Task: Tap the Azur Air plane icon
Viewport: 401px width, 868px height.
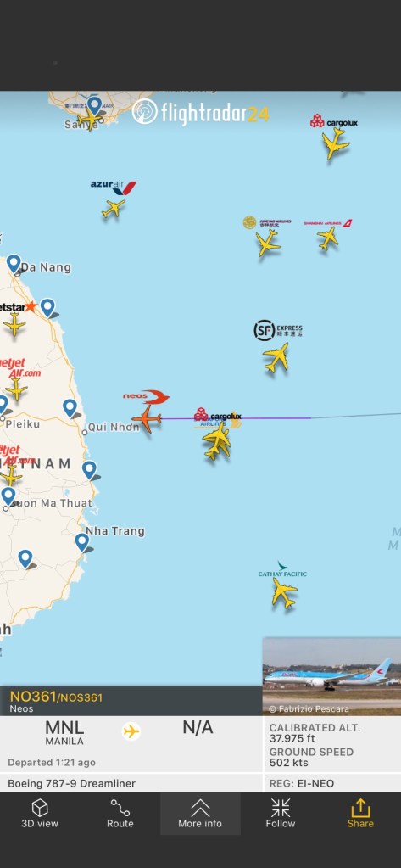Action: click(114, 209)
